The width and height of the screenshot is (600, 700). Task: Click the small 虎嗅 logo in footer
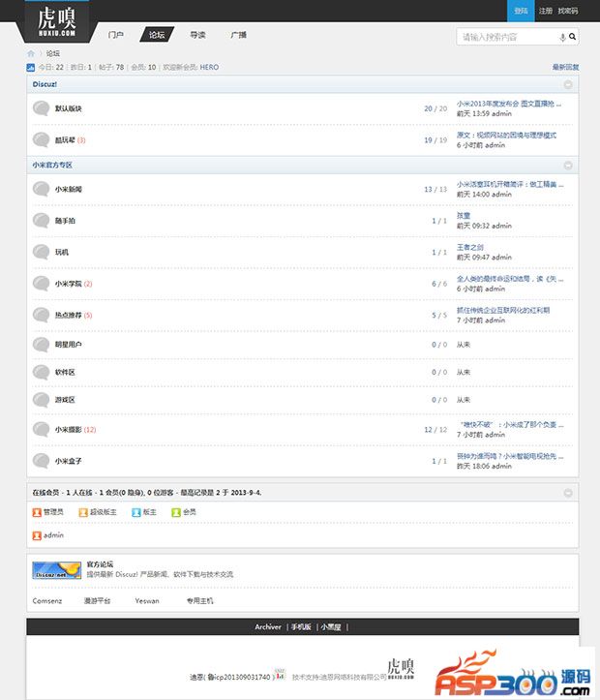pos(401,668)
